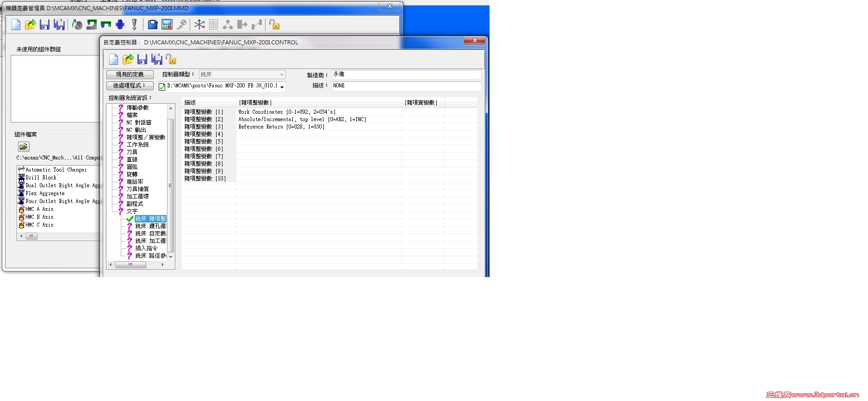868x401 pixels.
Task: Click the 描述 field containing NONE
Action: tap(406, 86)
